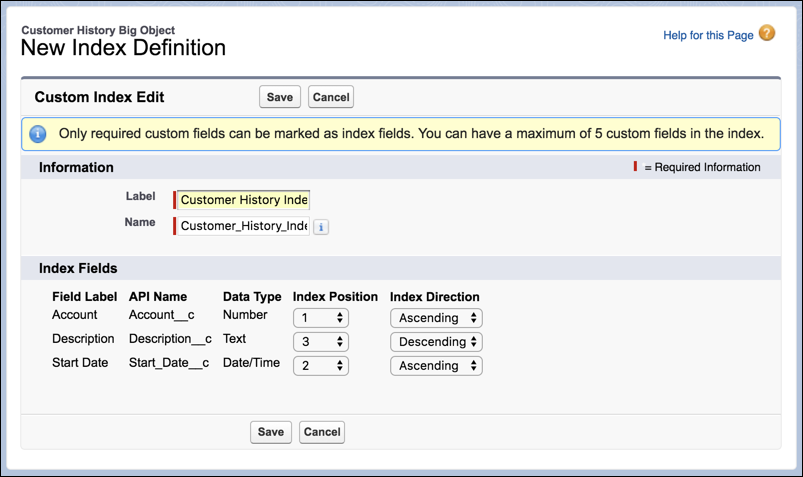Click the 'Index Fields' section heading
This screenshot has width=803, height=477.
pyautogui.click(x=78, y=268)
